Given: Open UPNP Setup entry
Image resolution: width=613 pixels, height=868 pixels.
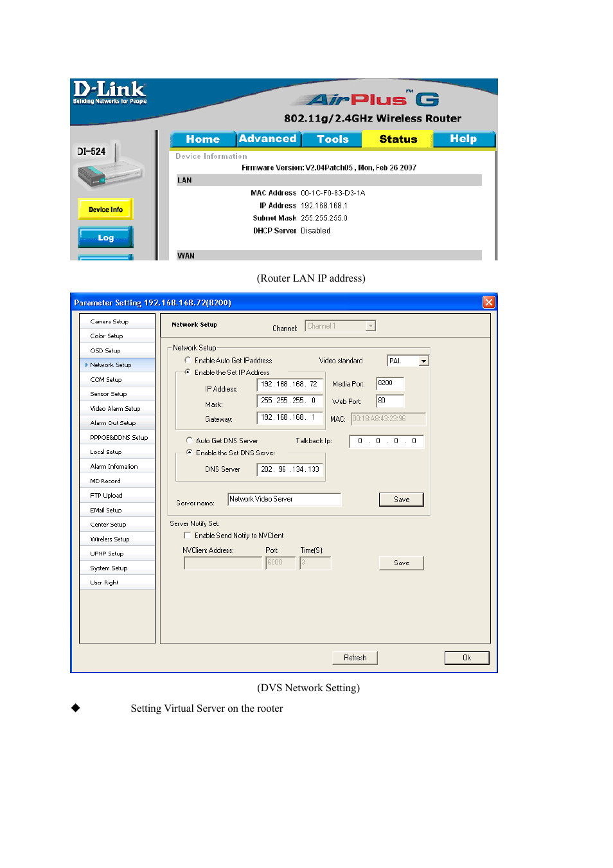Looking at the screenshot, I should pos(117,554).
